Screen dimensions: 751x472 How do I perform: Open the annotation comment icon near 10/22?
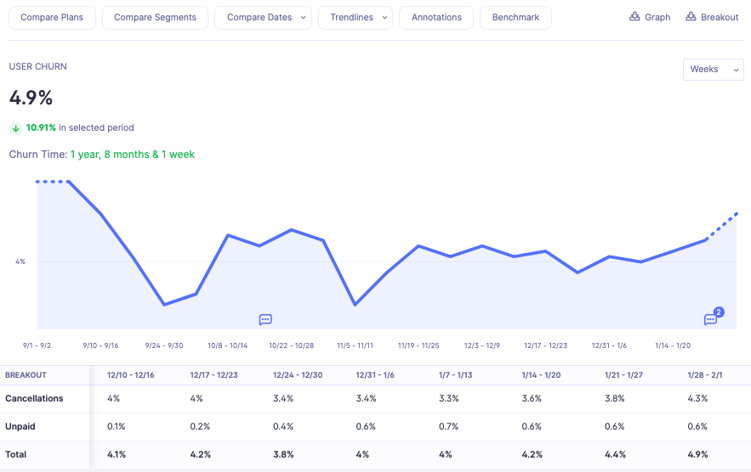265,320
